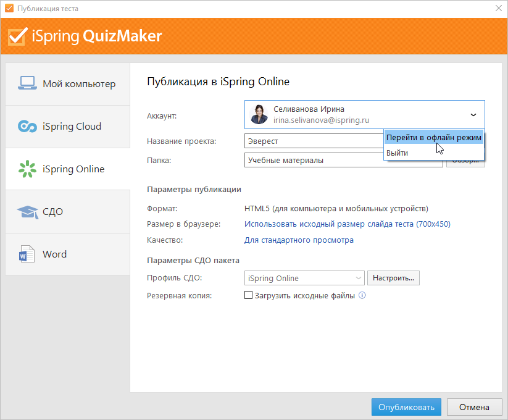Click the Настроить... button
Screen dimensions: 508x420
393,278
